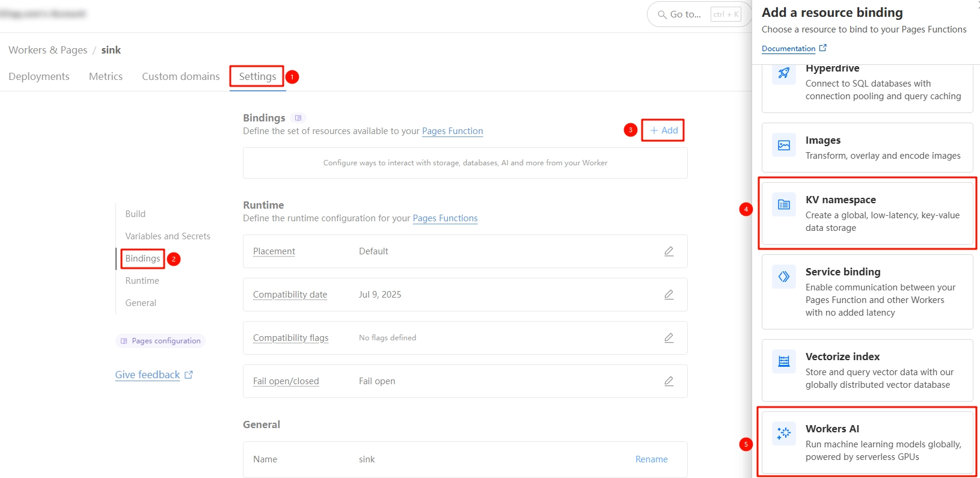Edit Compatibility flags via pencil icon
The height and width of the screenshot is (478, 980).
669,338
